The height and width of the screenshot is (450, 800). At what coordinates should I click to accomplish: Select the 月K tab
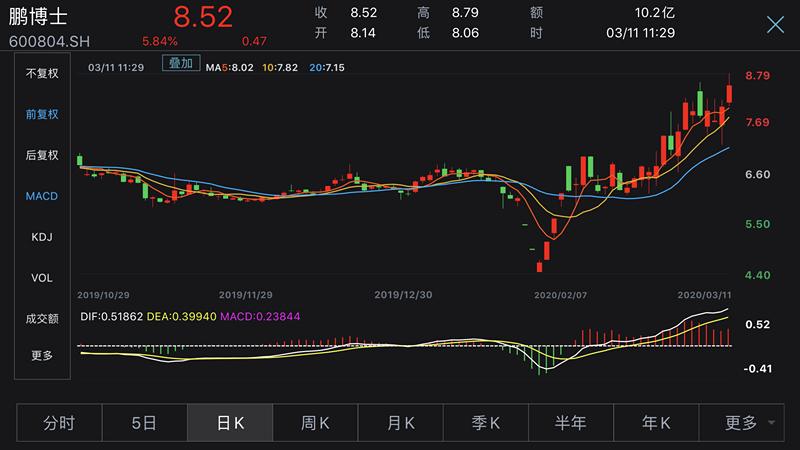[401, 422]
